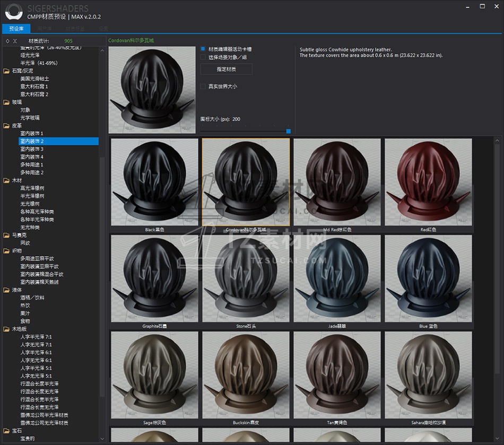Click the icon size slider handle
Screen dimensions: 504x445
tap(288, 131)
